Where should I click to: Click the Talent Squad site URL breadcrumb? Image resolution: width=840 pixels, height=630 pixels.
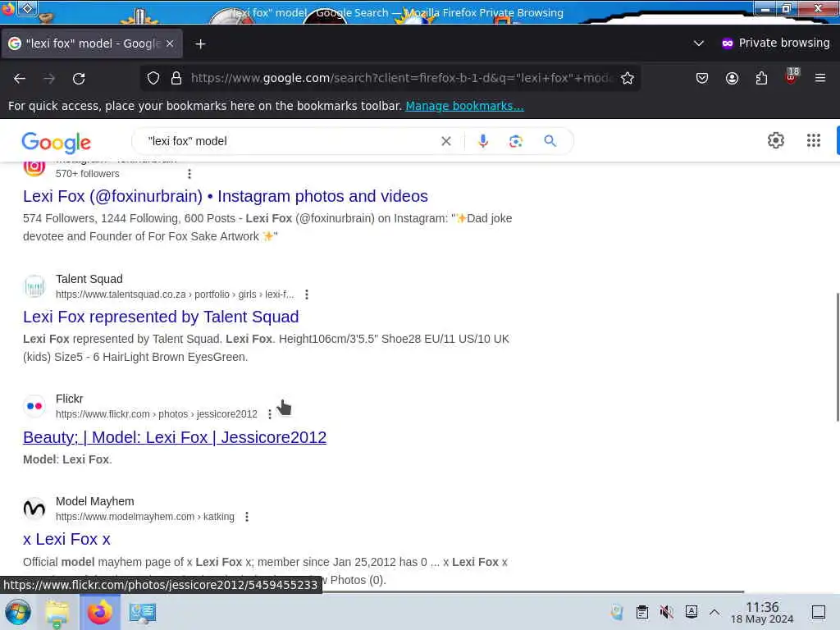(175, 294)
